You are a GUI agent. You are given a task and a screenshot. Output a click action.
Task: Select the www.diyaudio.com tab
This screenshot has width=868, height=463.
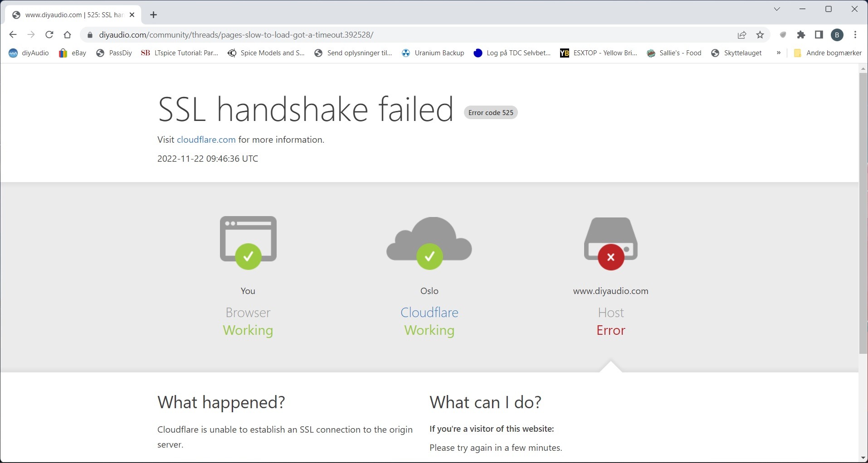click(x=73, y=15)
